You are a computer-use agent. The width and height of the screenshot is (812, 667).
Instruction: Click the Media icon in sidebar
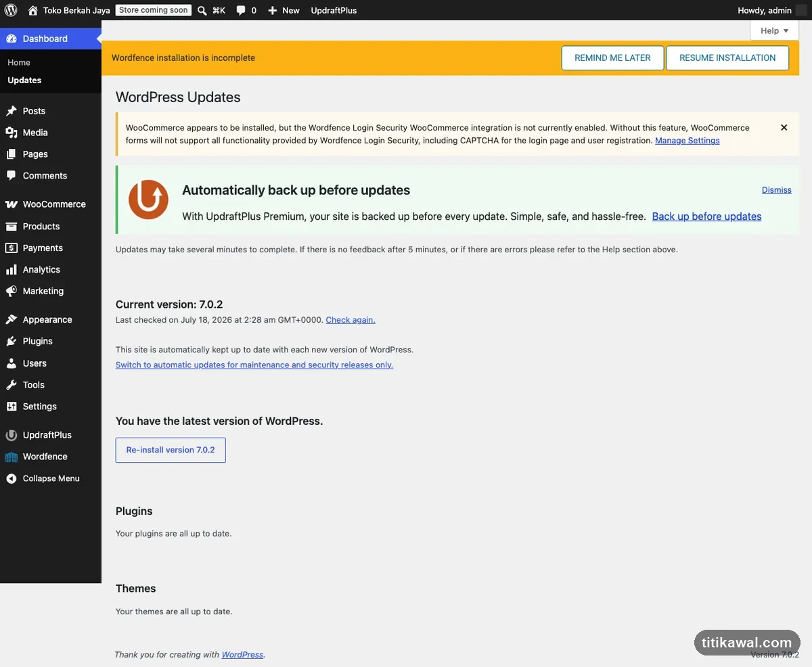[x=12, y=133]
